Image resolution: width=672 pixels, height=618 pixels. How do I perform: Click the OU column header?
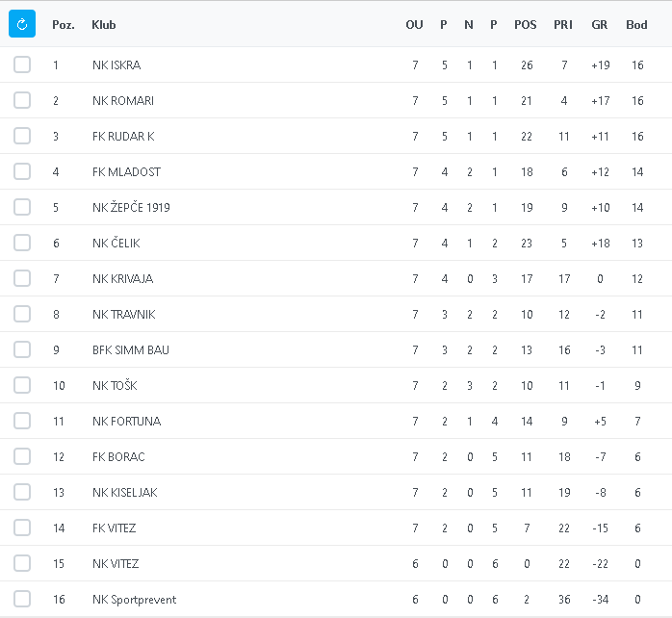[414, 25]
